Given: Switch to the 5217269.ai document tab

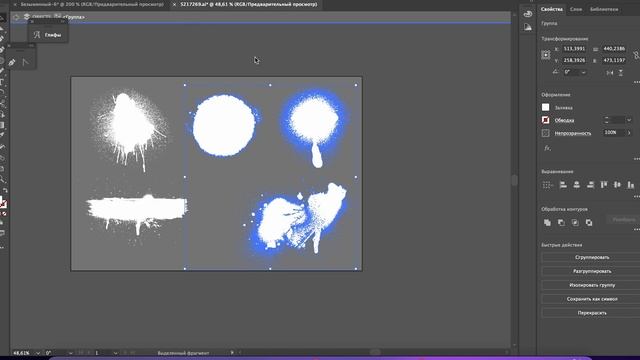Looking at the screenshot, I should [249, 4].
